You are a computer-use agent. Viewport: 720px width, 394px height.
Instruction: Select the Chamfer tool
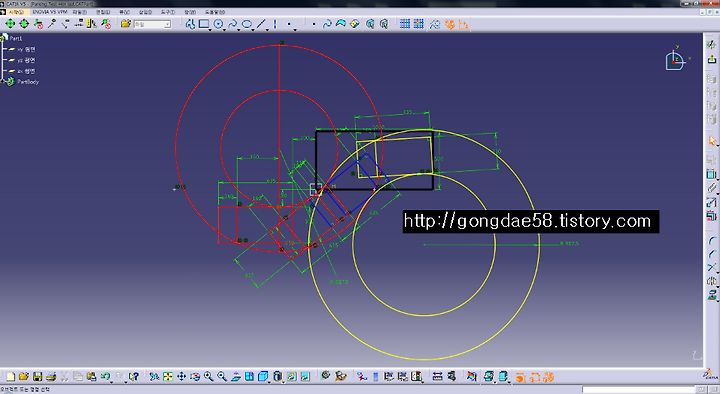click(711, 253)
